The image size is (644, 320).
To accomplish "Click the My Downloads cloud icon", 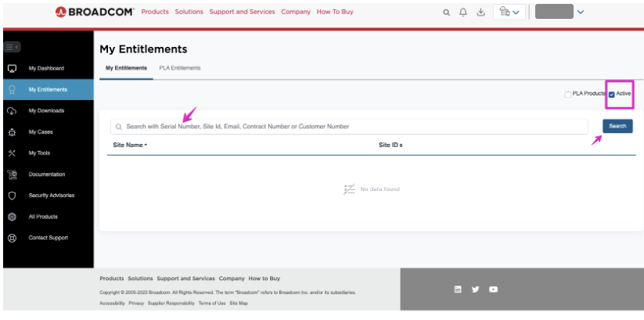I will pos(12,111).
